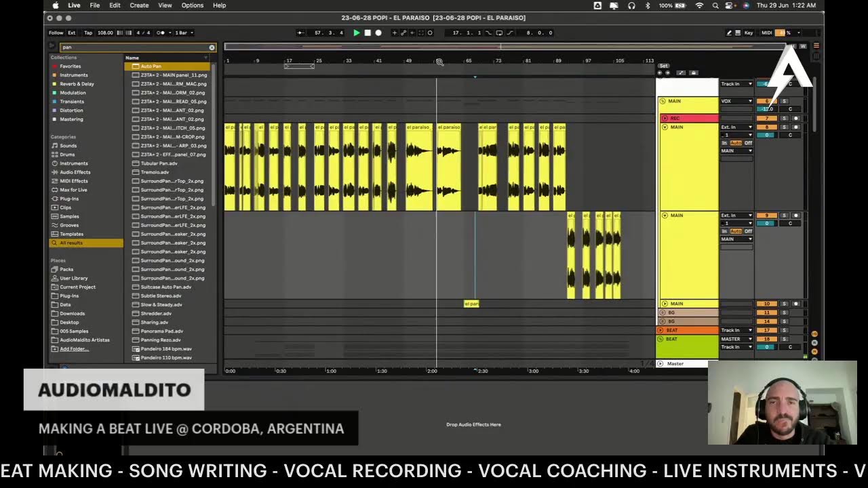The width and height of the screenshot is (868, 488).
Task: Open the Drums category
Action: pyautogui.click(x=67, y=155)
